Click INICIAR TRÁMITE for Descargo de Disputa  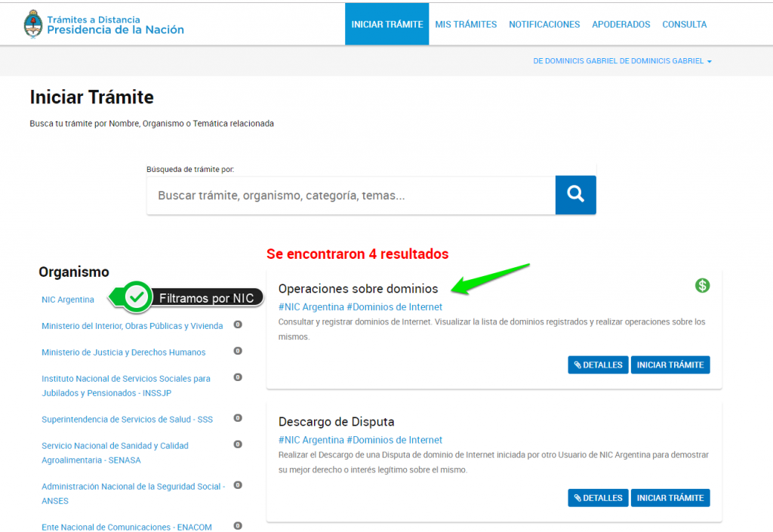pos(670,498)
